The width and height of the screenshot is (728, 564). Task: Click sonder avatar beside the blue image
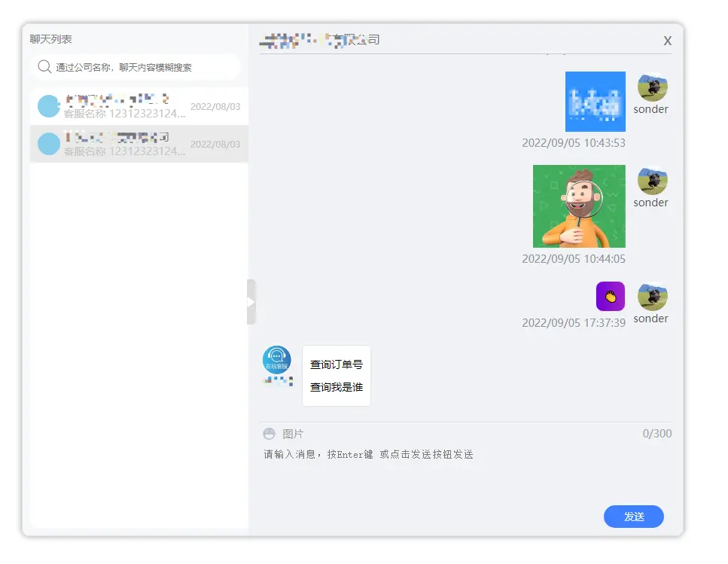tap(652, 87)
